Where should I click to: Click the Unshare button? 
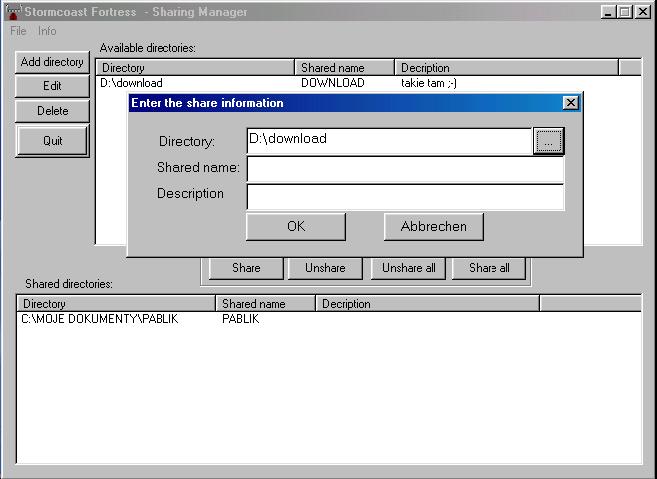pyautogui.click(x=325, y=268)
